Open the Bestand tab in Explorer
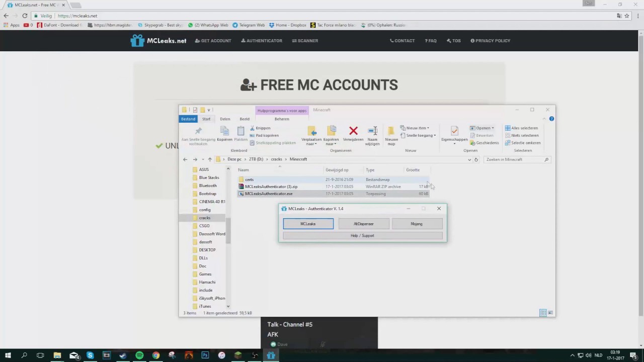The image size is (644, 362). point(188,119)
